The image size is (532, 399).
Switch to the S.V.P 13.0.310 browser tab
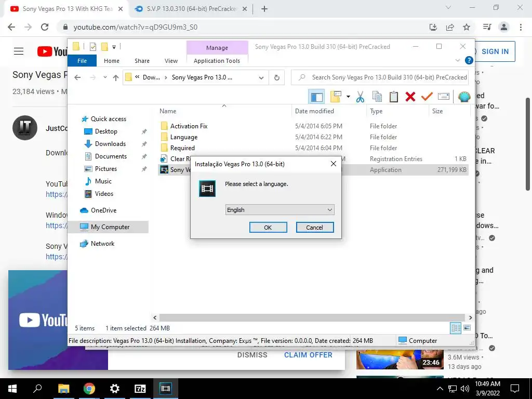191,9
